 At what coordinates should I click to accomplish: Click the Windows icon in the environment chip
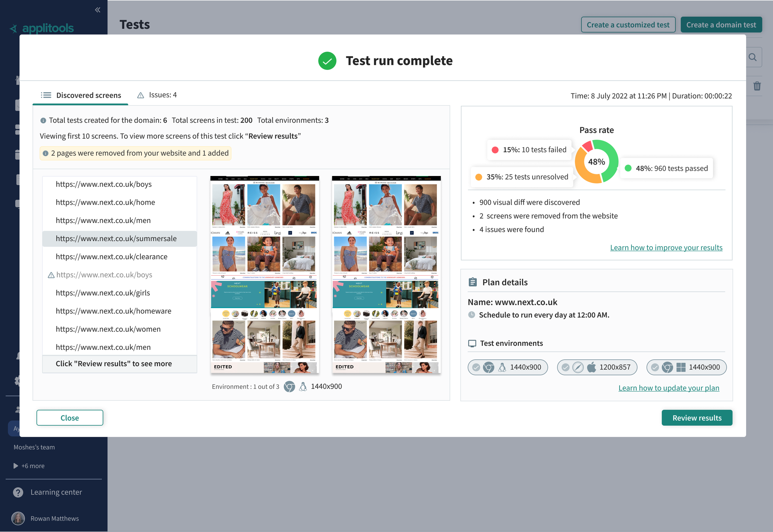681,367
